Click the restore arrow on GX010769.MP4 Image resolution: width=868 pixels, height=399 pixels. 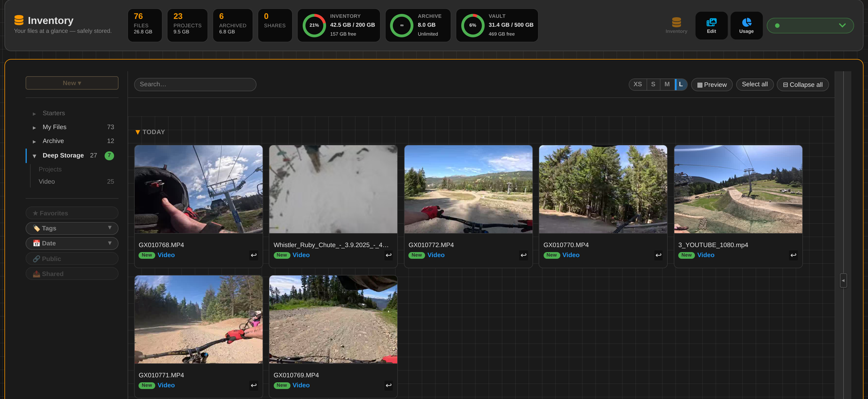tap(388, 385)
